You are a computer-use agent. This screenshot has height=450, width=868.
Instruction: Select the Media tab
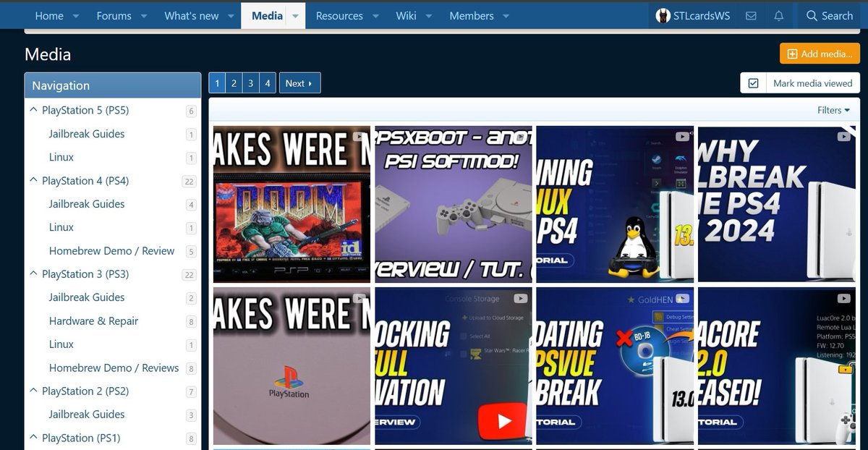(x=267, y=16)
